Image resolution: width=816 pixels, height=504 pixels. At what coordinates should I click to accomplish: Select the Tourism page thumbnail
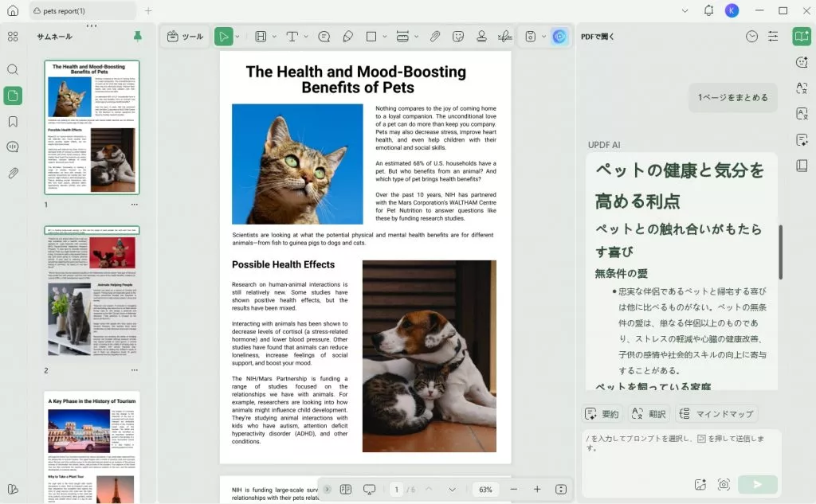92,447
